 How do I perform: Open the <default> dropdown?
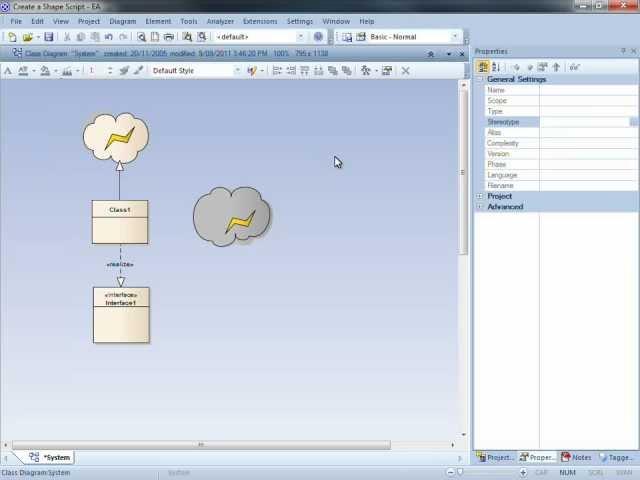point(301,37)
